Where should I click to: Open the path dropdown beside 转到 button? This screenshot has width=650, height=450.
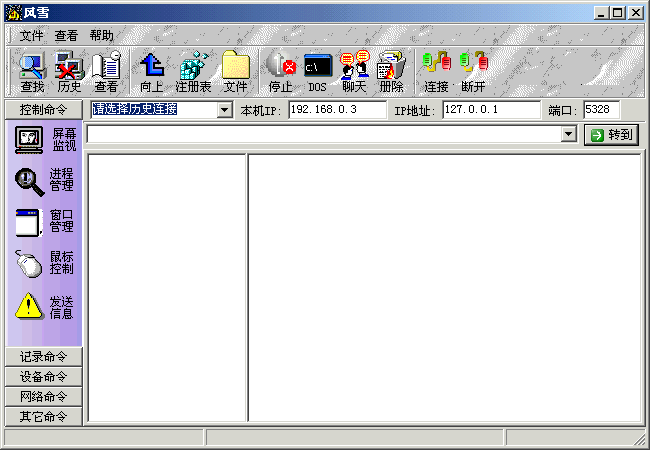pos(569,135)
